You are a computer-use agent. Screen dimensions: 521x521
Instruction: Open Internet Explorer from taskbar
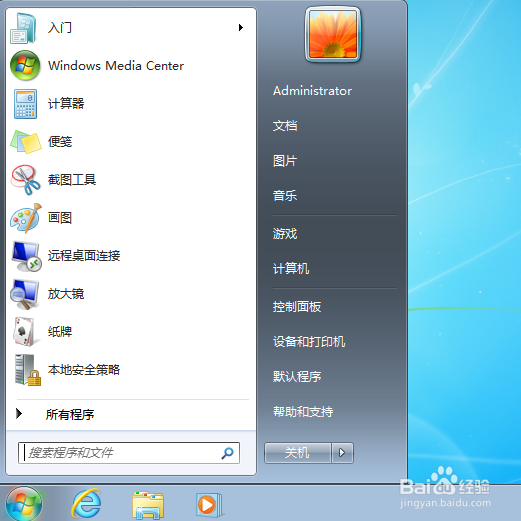coord(87,503)
